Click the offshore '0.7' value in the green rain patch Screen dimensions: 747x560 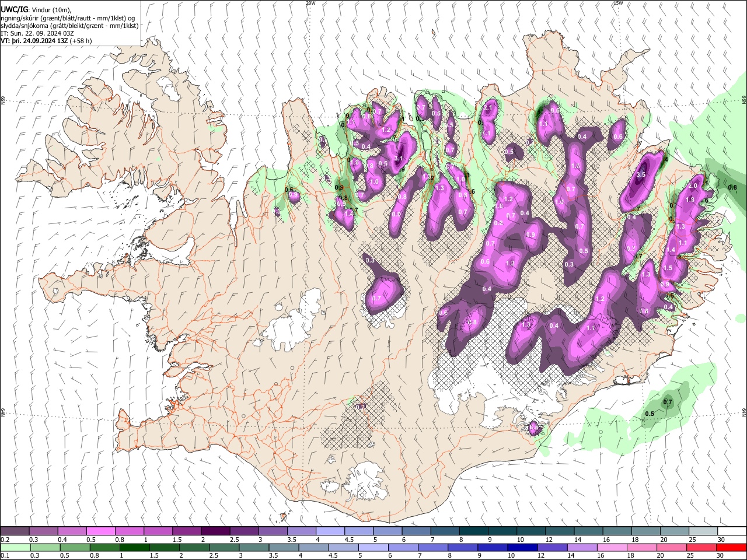click(x=668, y=402)
